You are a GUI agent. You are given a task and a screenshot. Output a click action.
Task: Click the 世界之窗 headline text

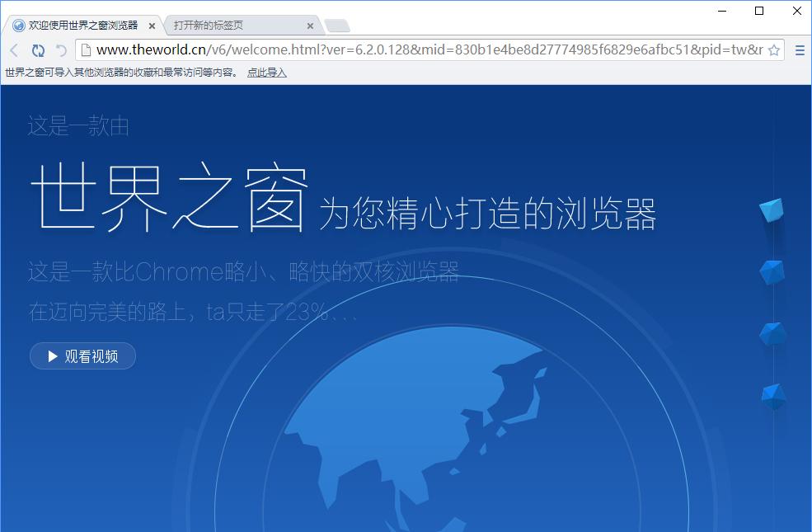coord(169,197)
